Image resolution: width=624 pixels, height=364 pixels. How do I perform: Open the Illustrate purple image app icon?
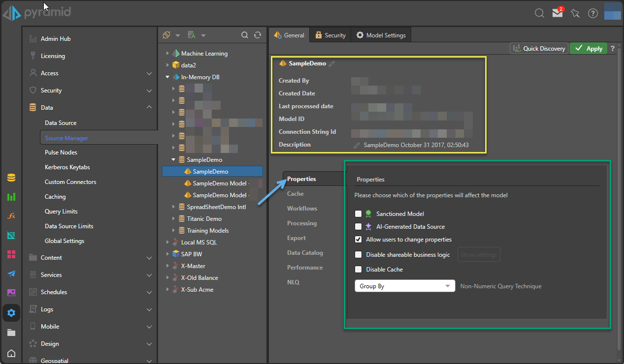click(11, 293)
